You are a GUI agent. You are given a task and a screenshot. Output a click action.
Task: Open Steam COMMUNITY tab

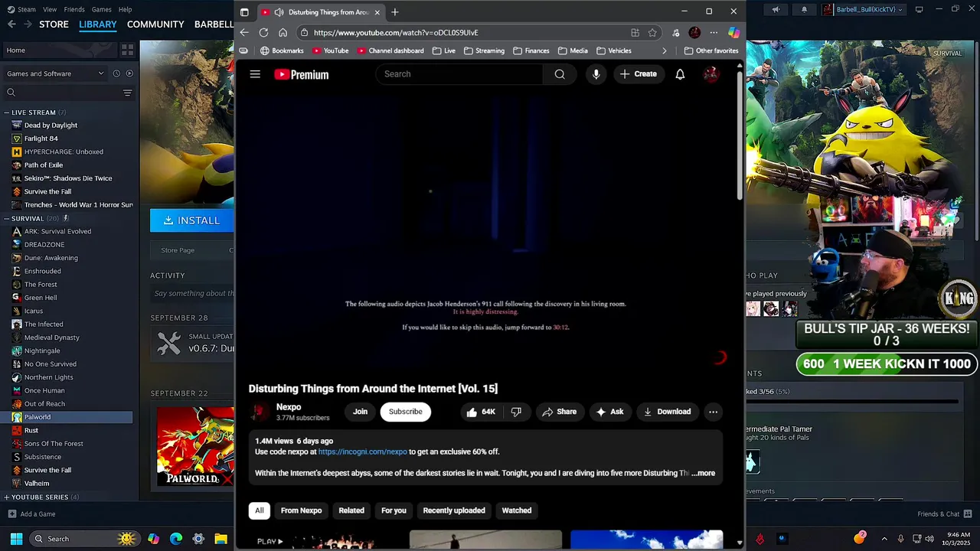point(155,24)
